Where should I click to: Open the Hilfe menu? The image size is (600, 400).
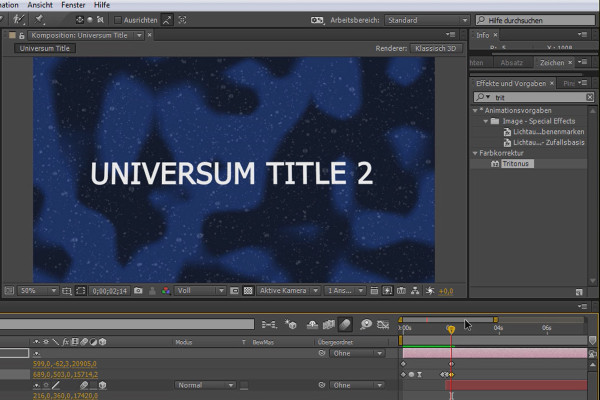point(102,5)
